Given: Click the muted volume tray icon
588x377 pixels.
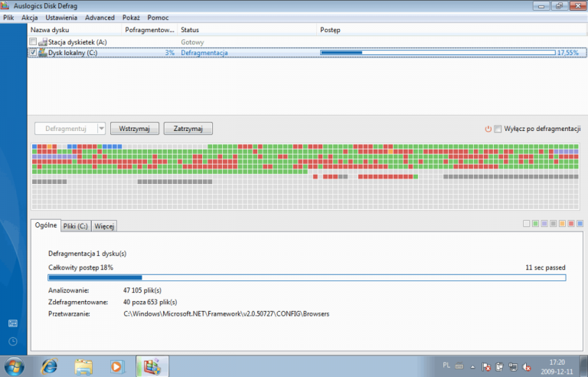Looking at the screenshot, I should 527,367.
